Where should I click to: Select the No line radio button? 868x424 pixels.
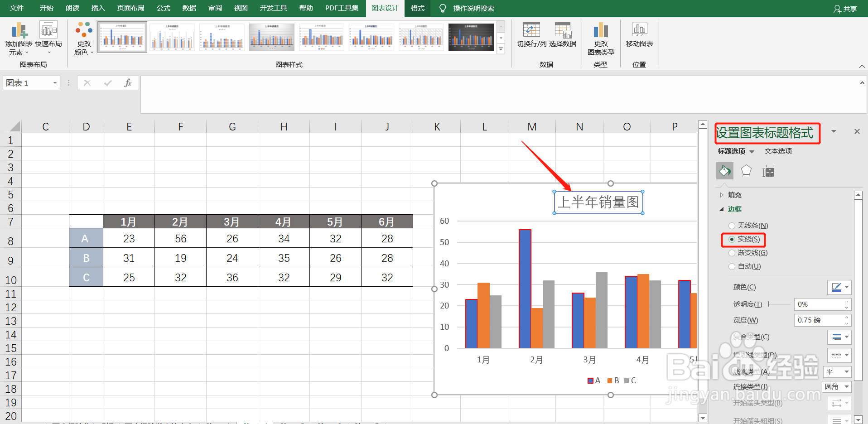(x=732, y=226)
